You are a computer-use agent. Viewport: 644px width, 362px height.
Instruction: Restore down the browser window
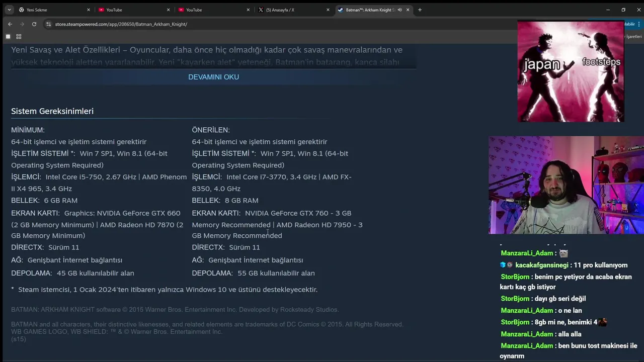[623, 10]
